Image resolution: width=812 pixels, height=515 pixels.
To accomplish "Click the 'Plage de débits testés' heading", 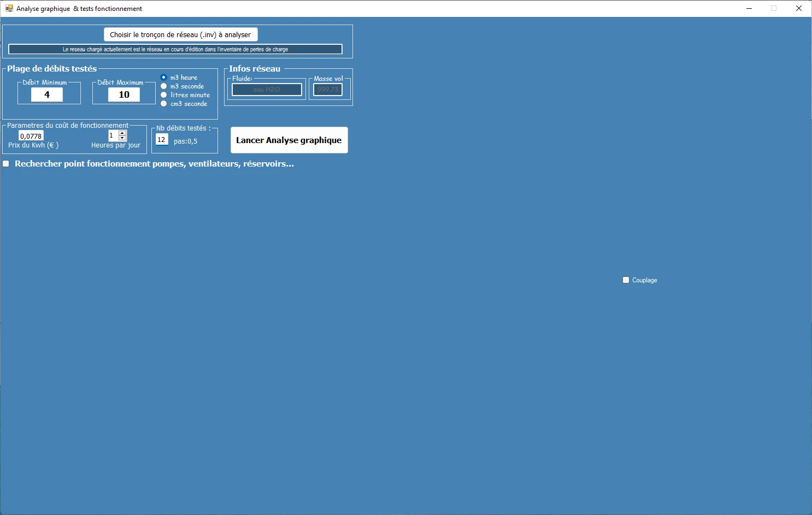I will (x=52, y=69).
